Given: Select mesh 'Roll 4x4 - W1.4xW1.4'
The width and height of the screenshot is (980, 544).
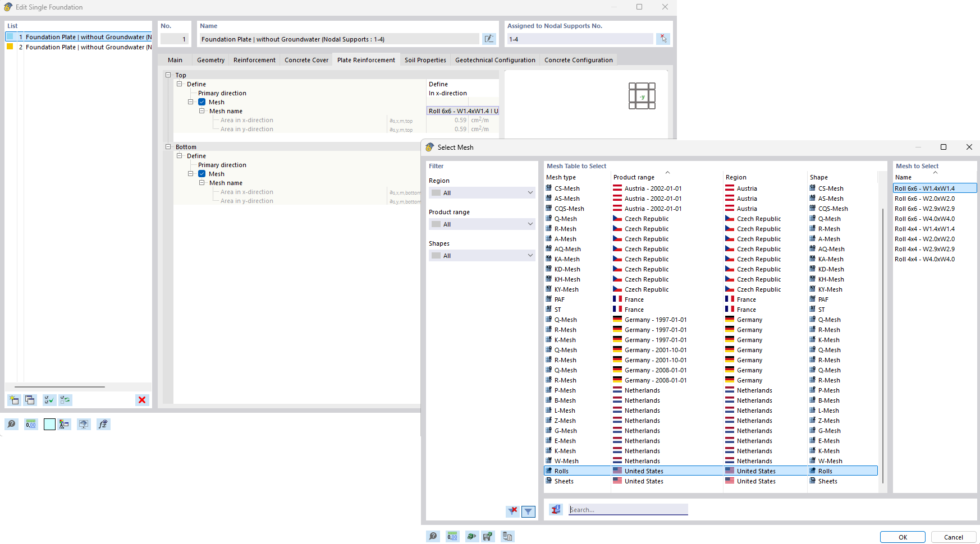Looking at the screenshot, I should pyautogui.click(x=924, y=229).
